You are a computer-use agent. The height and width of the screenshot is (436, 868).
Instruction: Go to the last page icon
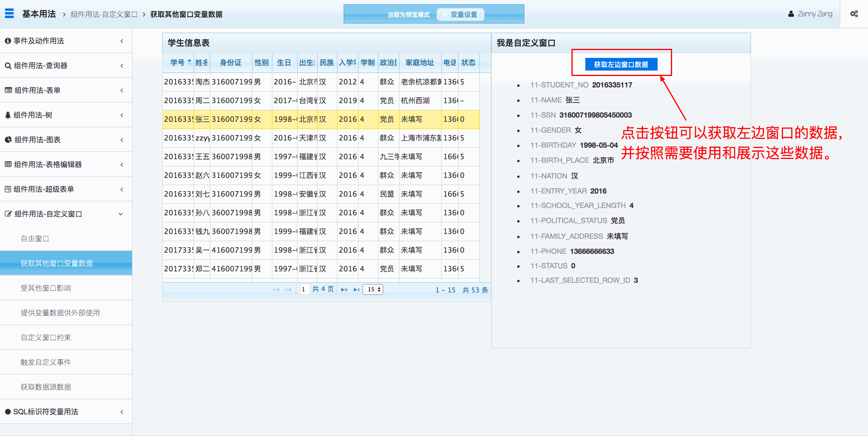point(356,290)
